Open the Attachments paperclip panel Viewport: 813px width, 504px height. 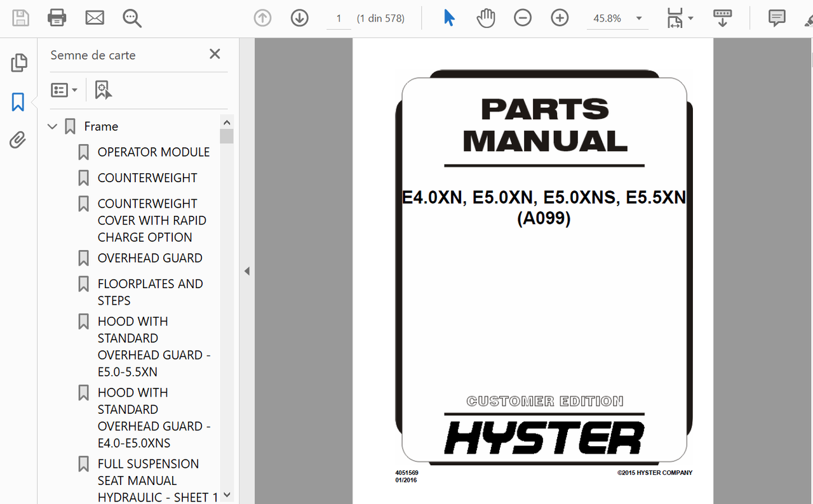pos(18,140)
